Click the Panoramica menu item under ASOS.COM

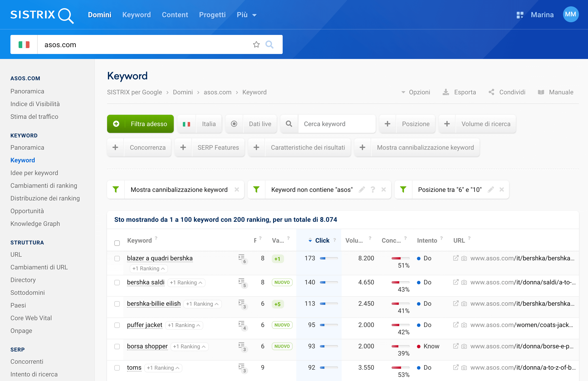coord(27,91)
